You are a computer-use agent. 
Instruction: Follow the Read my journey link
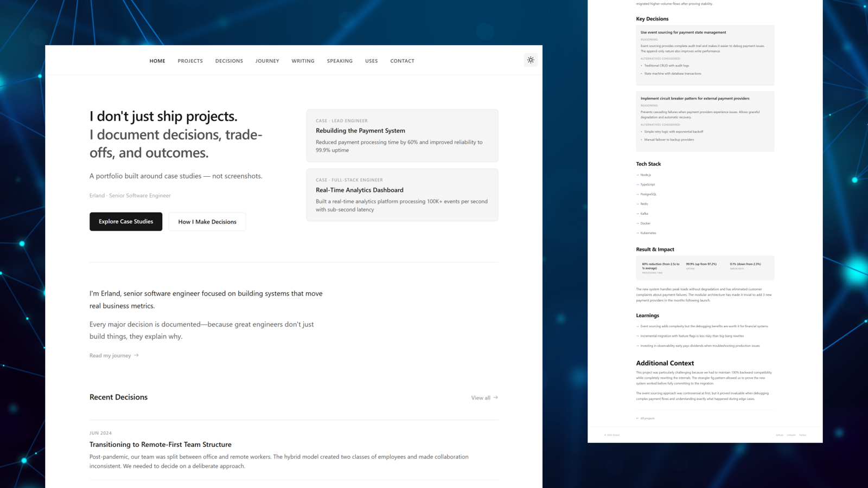pyautogui.click(x=114, y=355)
